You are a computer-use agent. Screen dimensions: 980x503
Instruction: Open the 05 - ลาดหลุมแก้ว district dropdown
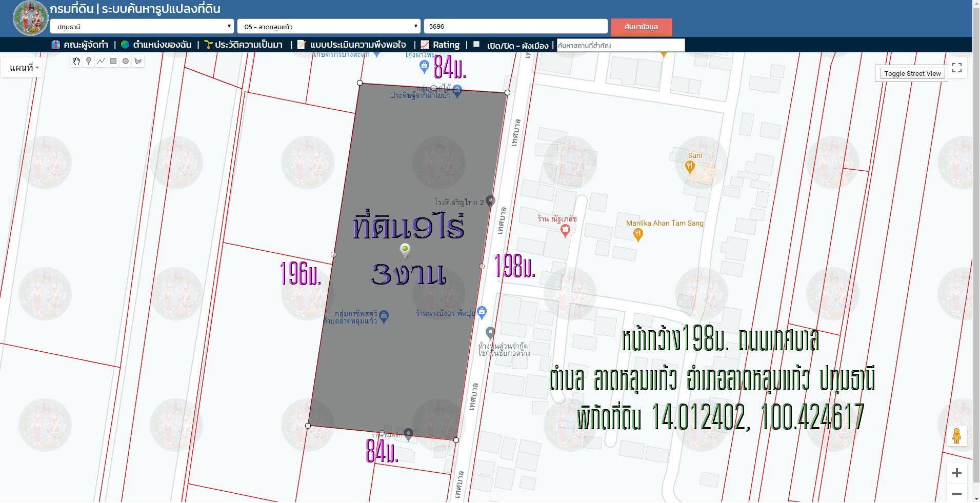tap(329, 26)
